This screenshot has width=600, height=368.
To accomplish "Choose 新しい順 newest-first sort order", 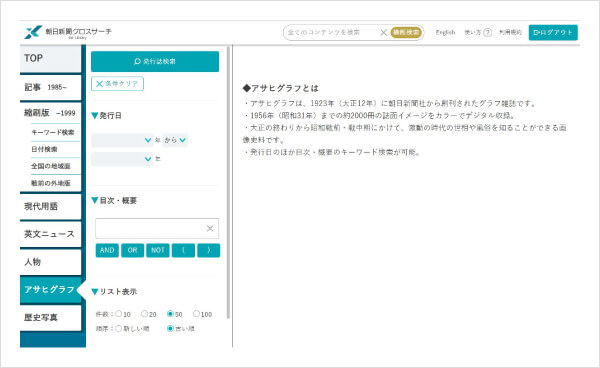I will coord(119,328).
